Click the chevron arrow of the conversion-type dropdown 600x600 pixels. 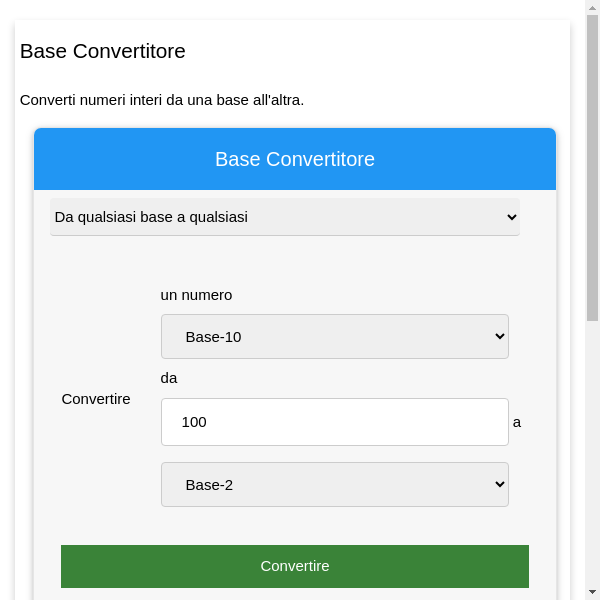[512, 217]
